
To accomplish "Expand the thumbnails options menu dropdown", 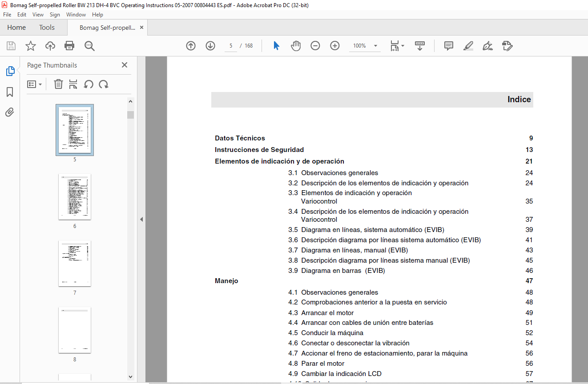I will (x=34, y=84).
